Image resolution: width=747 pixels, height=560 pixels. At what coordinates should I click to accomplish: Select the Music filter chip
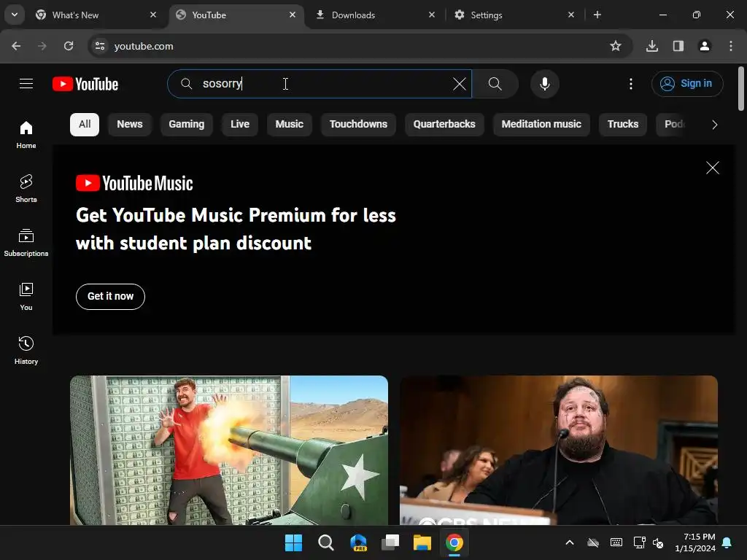(289, 124)
